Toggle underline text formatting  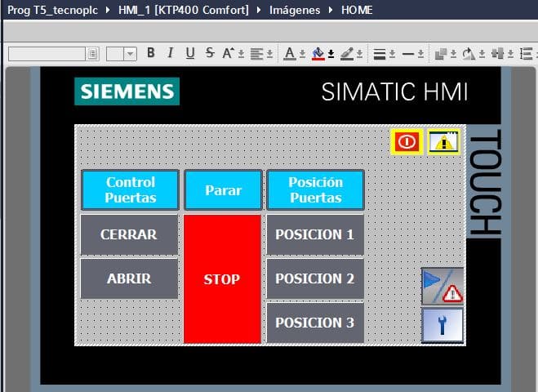190,54
